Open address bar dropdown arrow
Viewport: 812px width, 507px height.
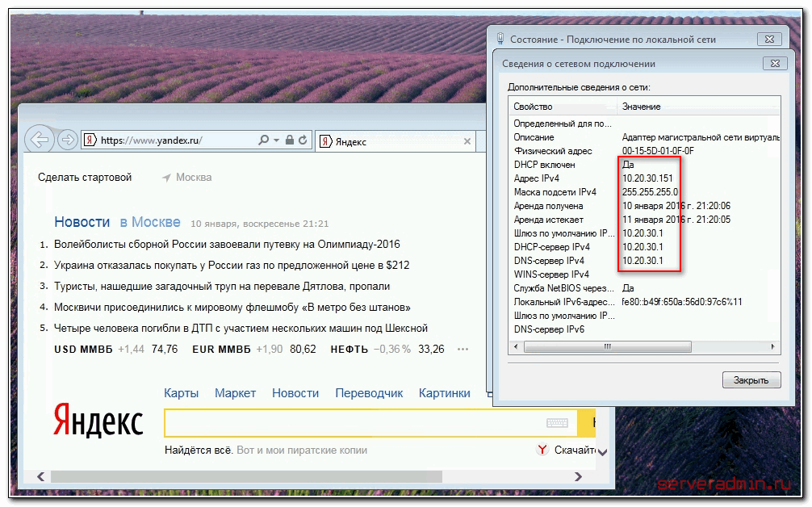tap(277, 140)
